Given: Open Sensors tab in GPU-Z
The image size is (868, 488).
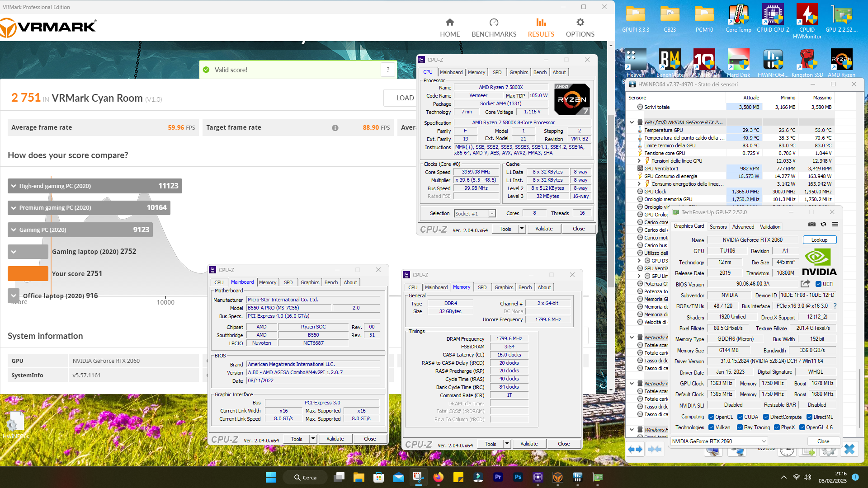Looking at the screenshot, I should coord(718,227).
